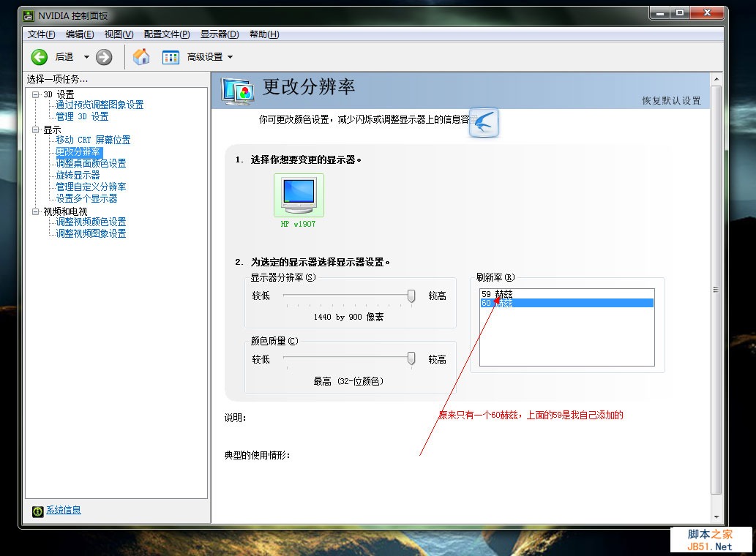
Task: Maximize the NVIDIA 控制面板 window
Action: pyautogui.click(x=680, y=13)
